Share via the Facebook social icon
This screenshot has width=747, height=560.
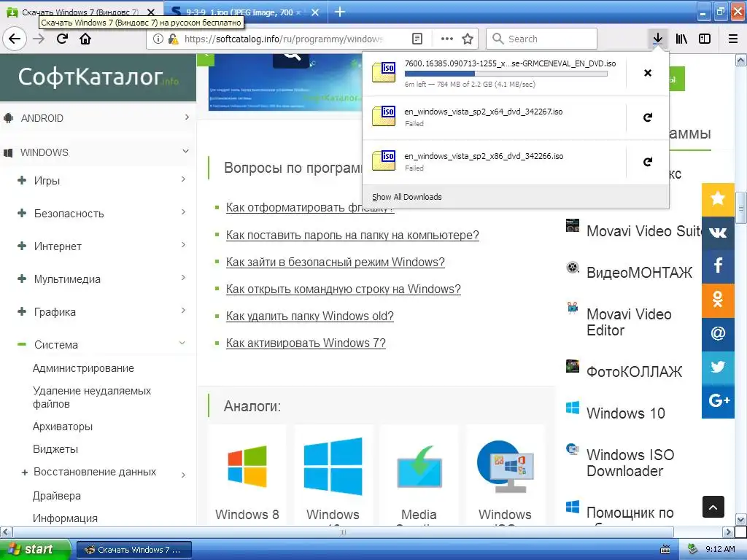tap(718, 267)
